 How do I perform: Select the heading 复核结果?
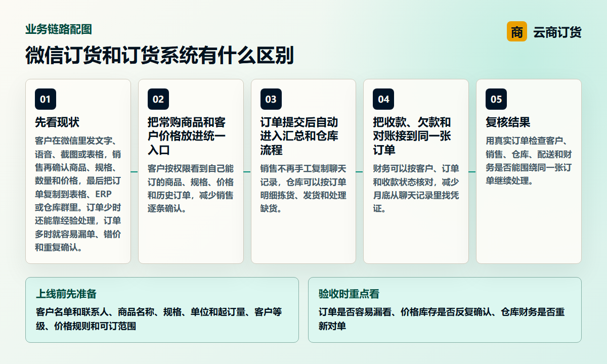pos(508,122)
